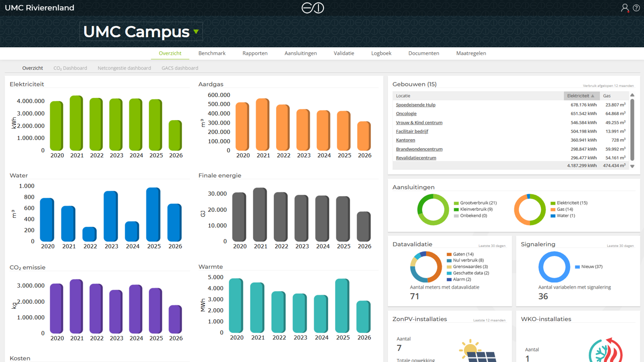644x362 pixels.
Task: Click the Datavalidatie donut chart
Action: click(426, 266)
